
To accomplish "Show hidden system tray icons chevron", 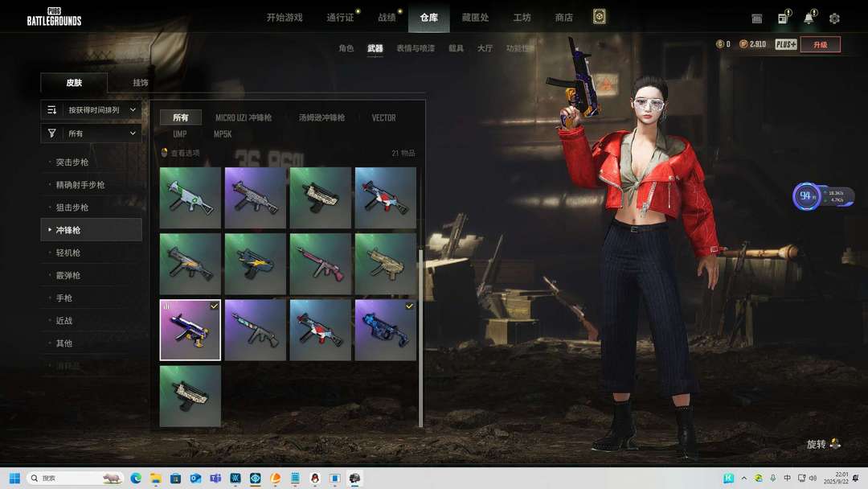I will pyautogui.click(x=744, y=478).
